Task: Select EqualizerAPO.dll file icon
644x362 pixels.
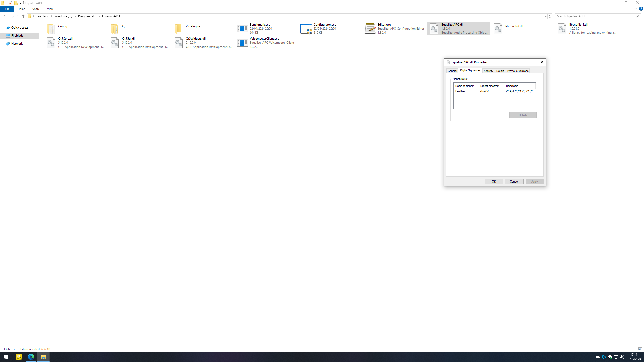Action: pos(434,29)
